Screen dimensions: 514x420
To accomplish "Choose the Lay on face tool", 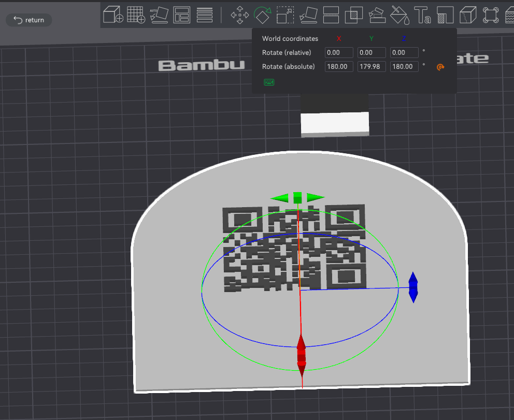I will click(x=308, y=15).
